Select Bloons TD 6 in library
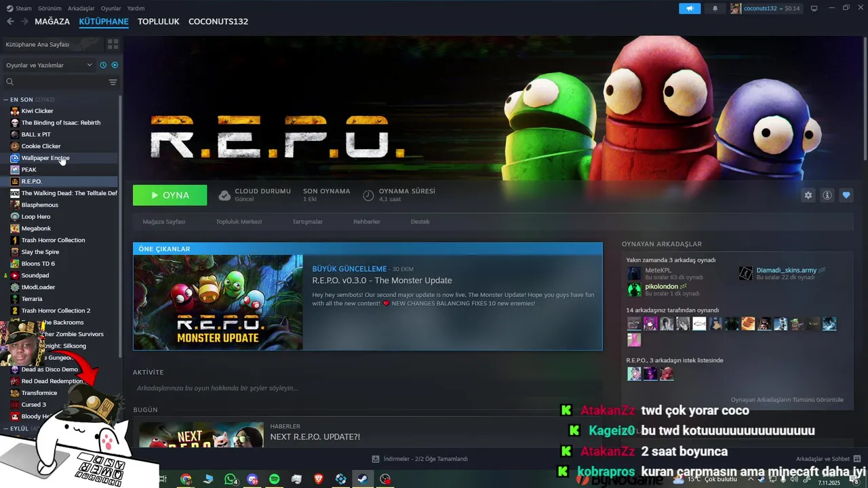This screenshot has height=488, width=868. pos(38,264)
